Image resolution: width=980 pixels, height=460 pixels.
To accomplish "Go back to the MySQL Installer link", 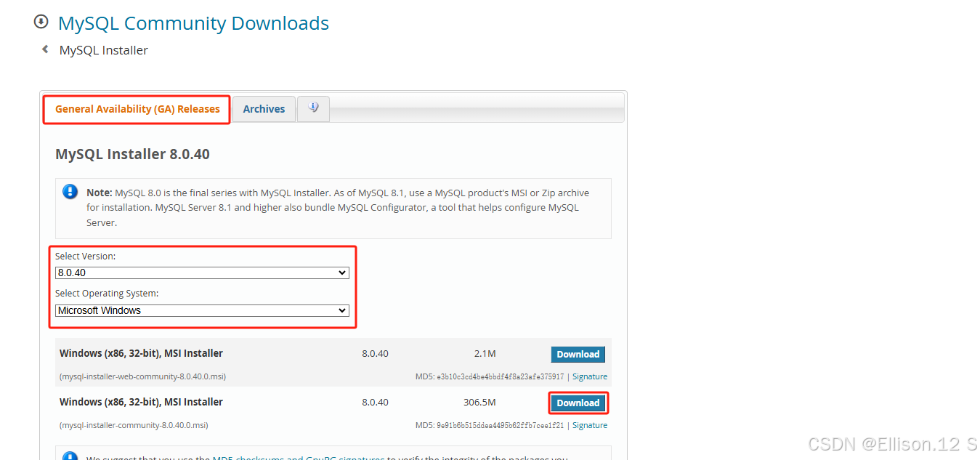I will (x=104, y=50).
